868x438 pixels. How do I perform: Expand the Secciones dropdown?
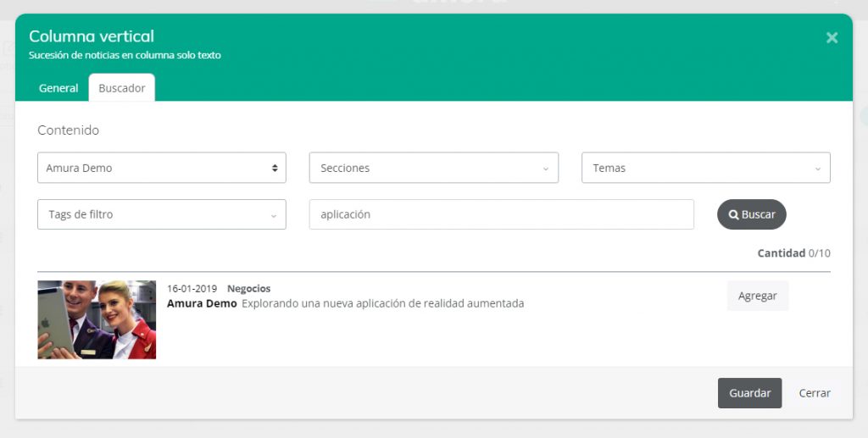433,168
